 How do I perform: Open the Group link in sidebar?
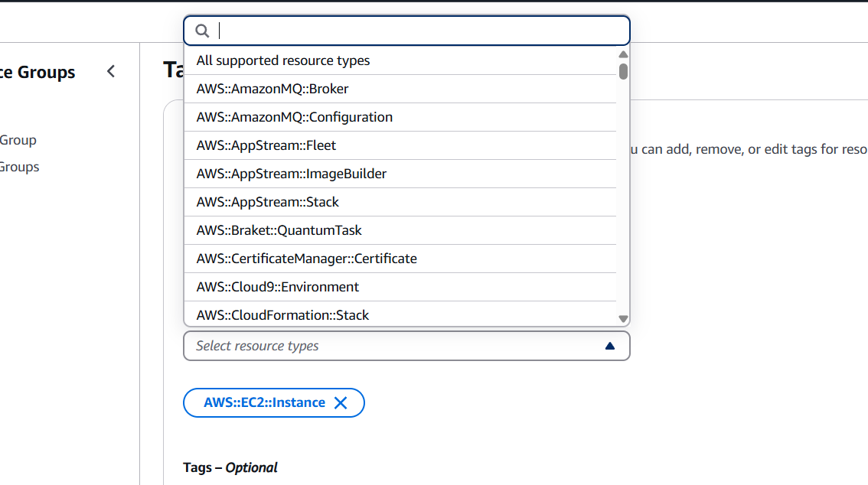pyautogui.click(x=18, y=140)
